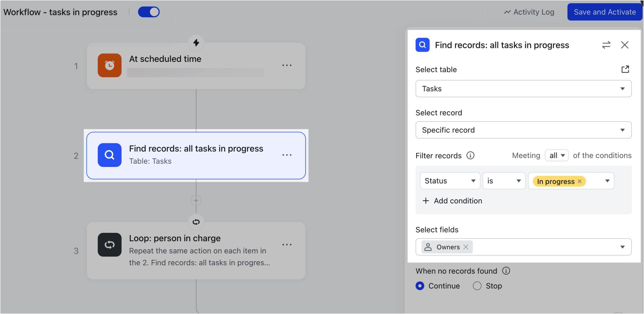
Task: Add a step with the plus connector
Action: [196, 200]
